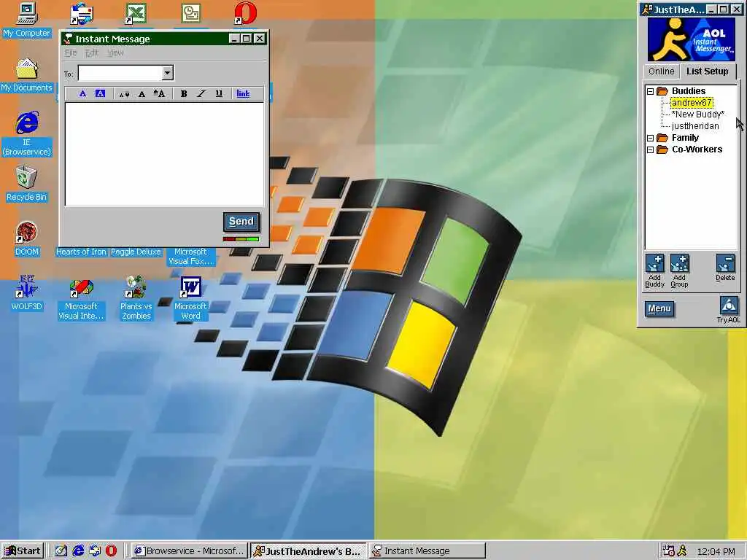Click inside the message text area

pyautogui.click(x=164, y=155)
